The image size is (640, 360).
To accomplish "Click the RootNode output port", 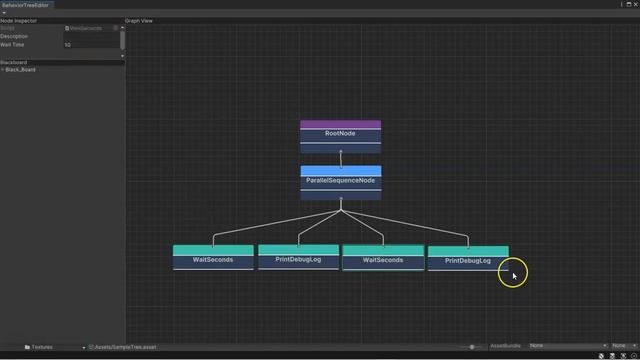I will pyautogui.click(x=341, y=151).
